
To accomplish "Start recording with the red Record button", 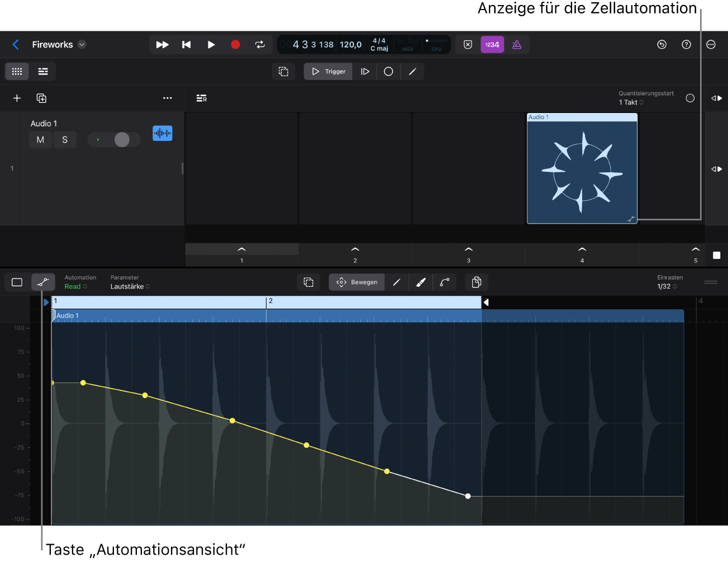I will pos(235,45).
